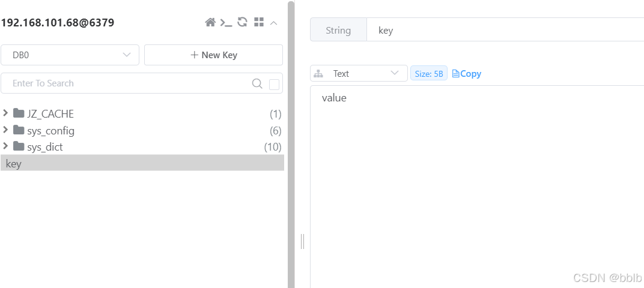644x288 pixels.
Task: Open the grid menu icon
Action: coord(259,22)
